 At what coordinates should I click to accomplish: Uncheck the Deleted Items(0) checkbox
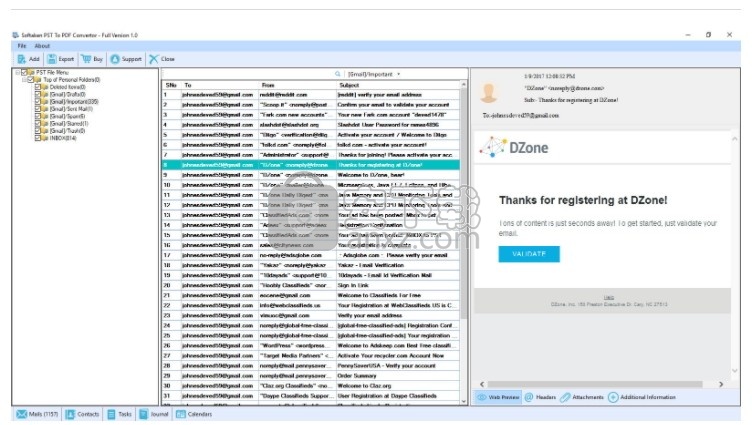[37, 87]
